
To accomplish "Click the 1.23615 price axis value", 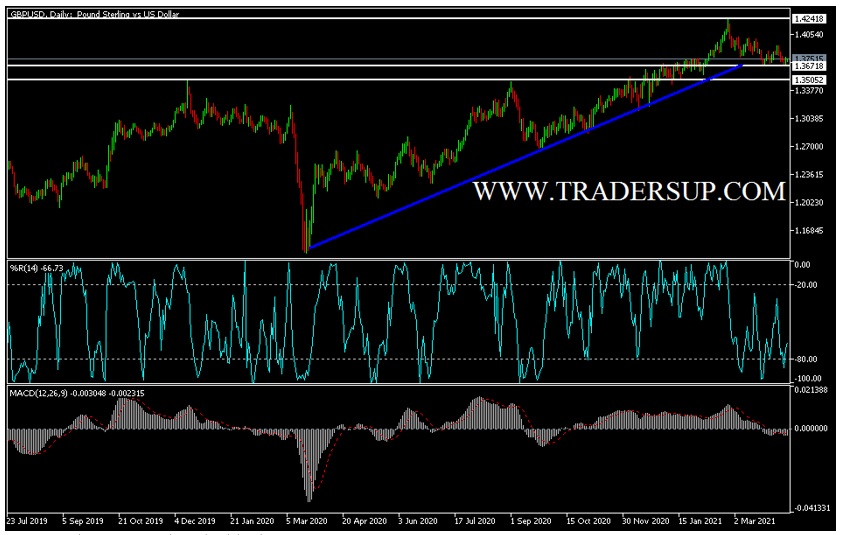I will coord(809,175).
